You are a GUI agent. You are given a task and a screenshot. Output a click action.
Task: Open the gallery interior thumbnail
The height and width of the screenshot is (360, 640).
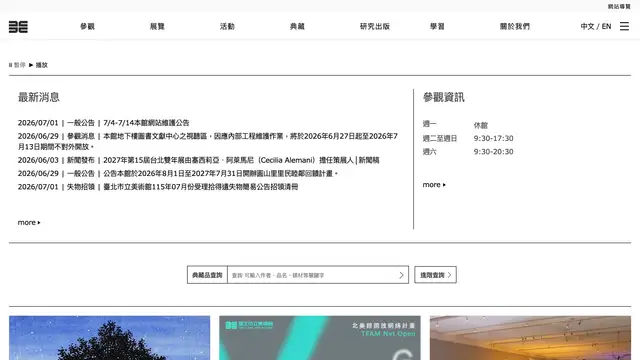(530, 338)
